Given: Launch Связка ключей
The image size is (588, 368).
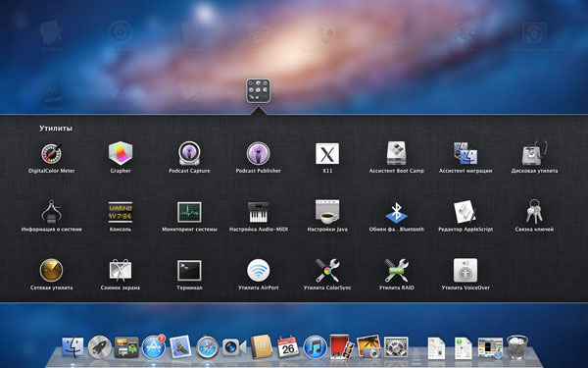Looking at the screenshot, I should tap(534, 211).
